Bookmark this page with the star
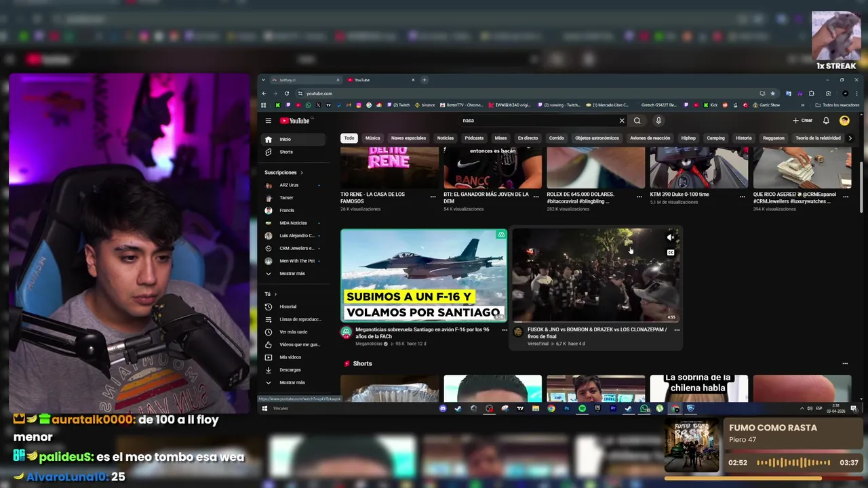 [x=772, y=94]
